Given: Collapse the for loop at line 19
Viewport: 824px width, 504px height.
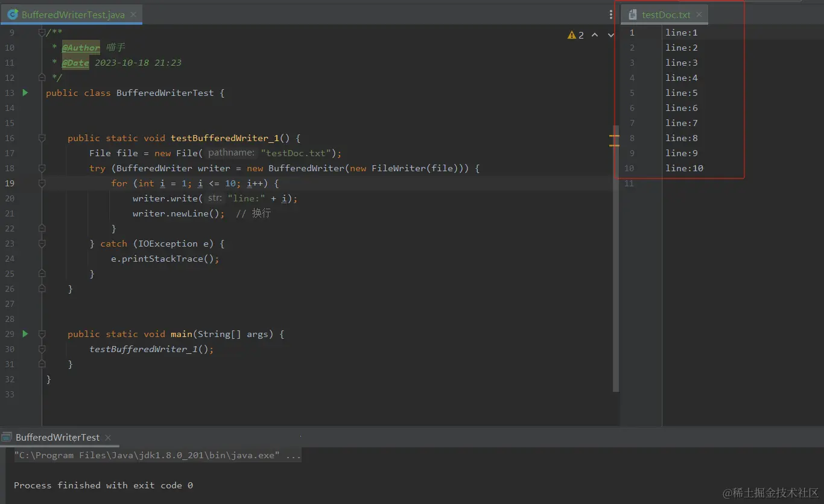Looking at the screenshot, I should 42,183.
